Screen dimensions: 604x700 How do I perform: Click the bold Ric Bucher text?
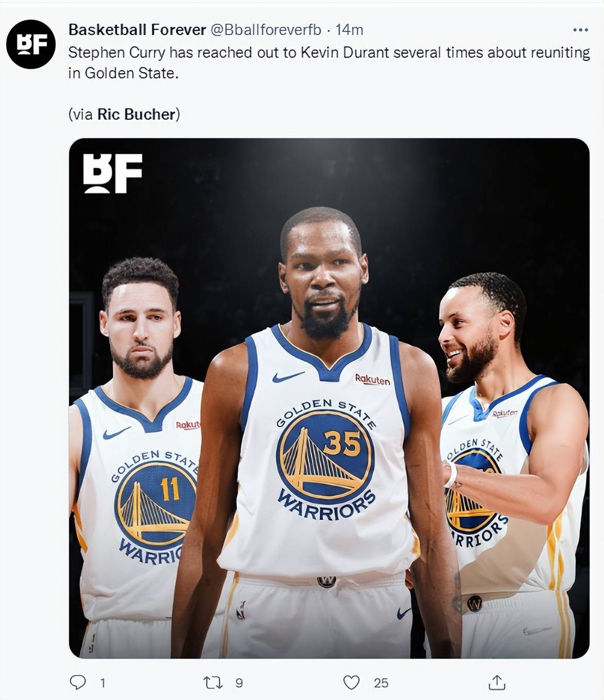point(137,114)
